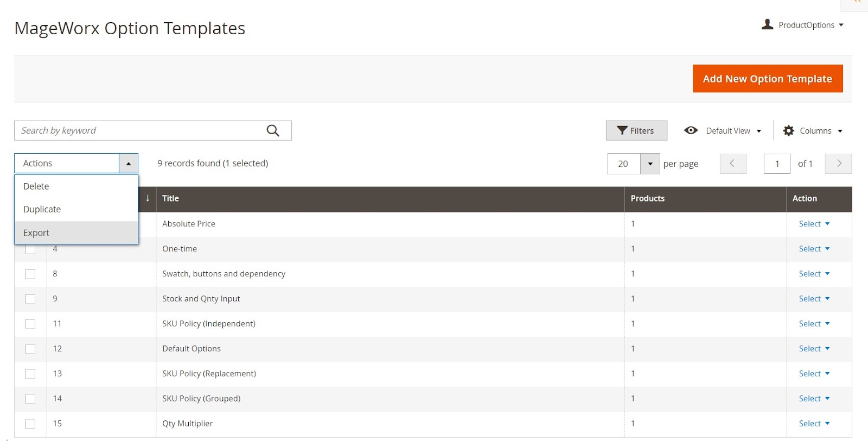Viewport: 868px width, 441px height.
Task: Open the ProductOptions account menu
Action: pos(811,25)
